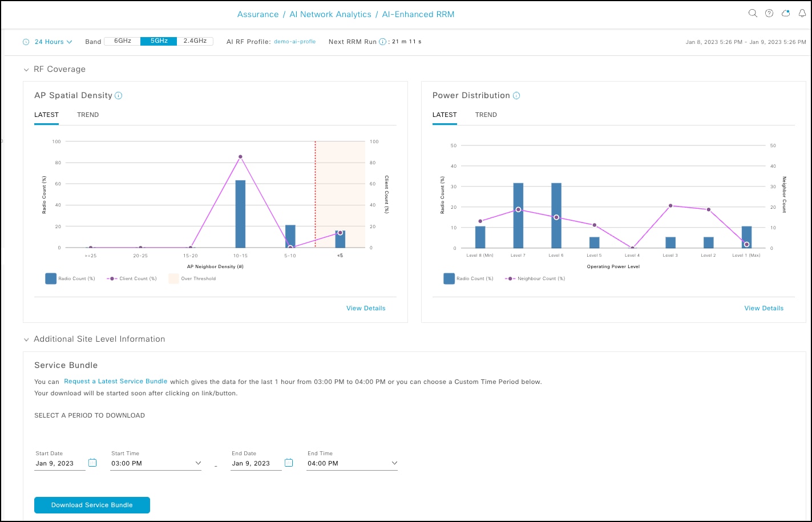Screen dimensions: 812x522
Task: Click the 5-10 radio count bar
Action: 290,236
